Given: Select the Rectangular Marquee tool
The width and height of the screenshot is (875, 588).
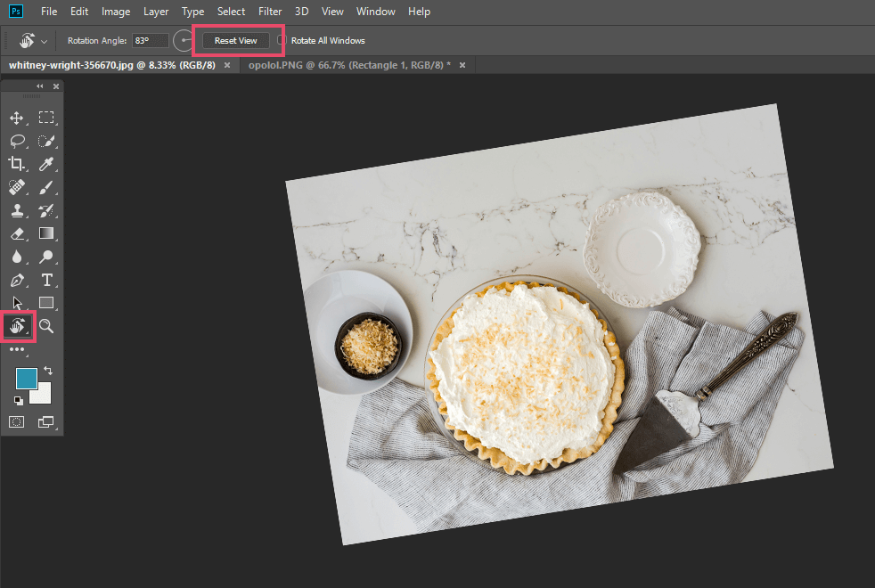Looking at the screenshot, I should (x=46, y=117).
